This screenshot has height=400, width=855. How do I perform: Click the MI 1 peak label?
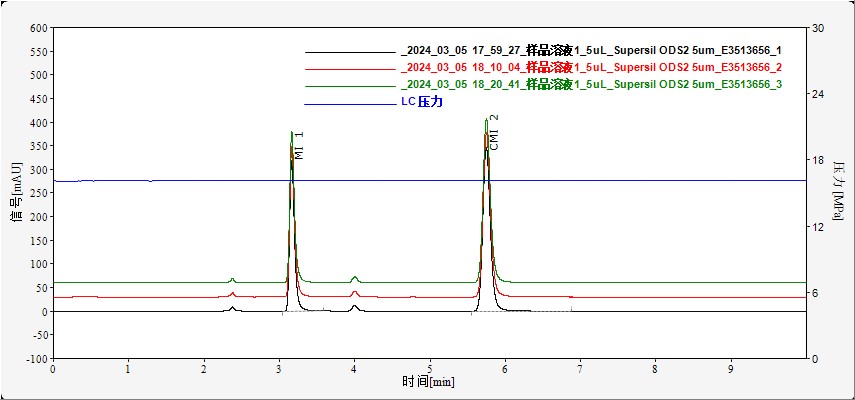(x=299, y=145)
